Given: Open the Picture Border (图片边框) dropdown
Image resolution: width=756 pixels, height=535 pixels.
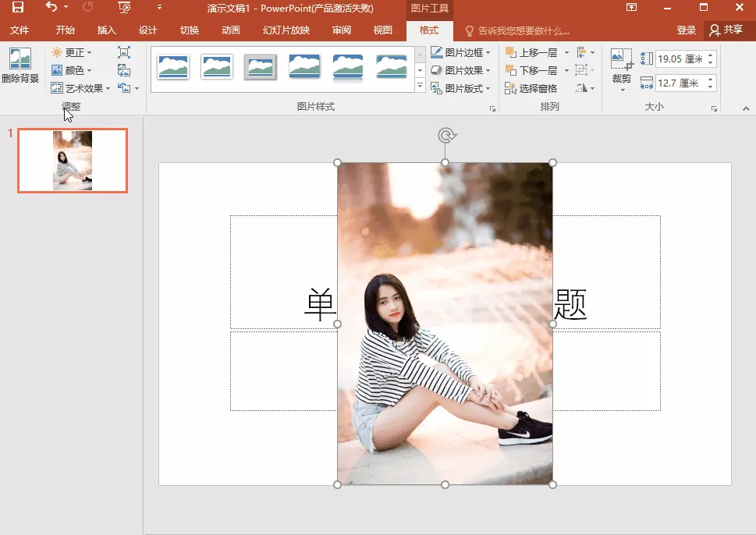Looking at the screenshot, I should click(460, 52).
